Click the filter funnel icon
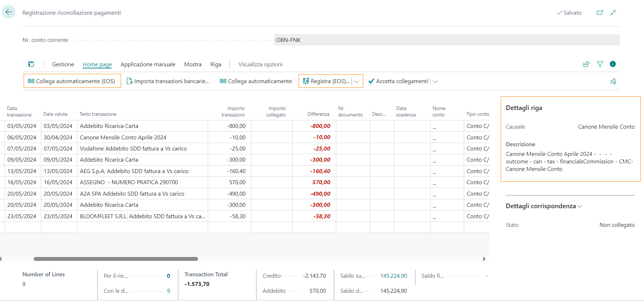Viewport: 644px width, 301px height. point(600,64)
